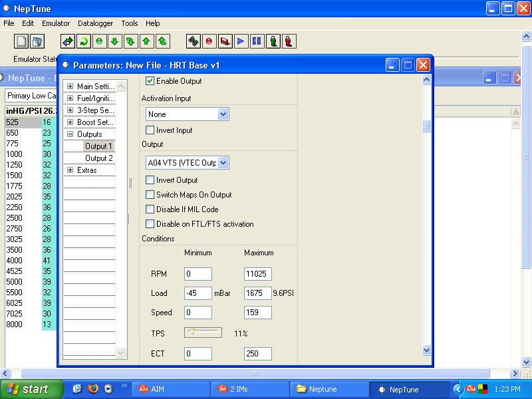The image size is (532, 399).
Task: Click the multicolored tray icon next to the clock
Action: click(x=483, y=389)
